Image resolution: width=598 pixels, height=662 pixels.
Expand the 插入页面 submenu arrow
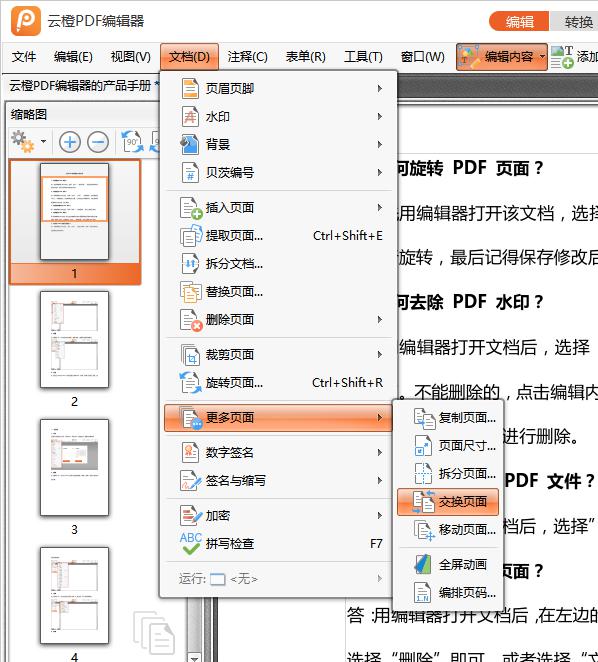[380, 207]
